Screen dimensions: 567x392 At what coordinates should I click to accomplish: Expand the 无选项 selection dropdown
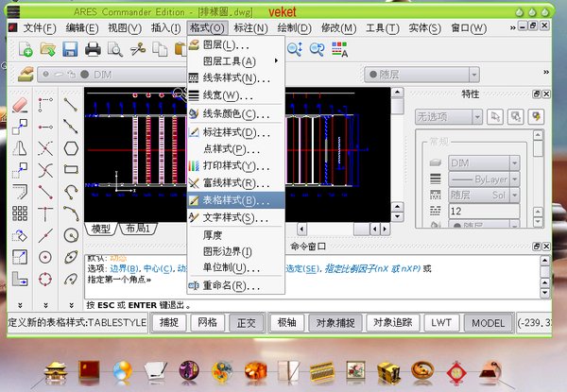click(477, 117)
